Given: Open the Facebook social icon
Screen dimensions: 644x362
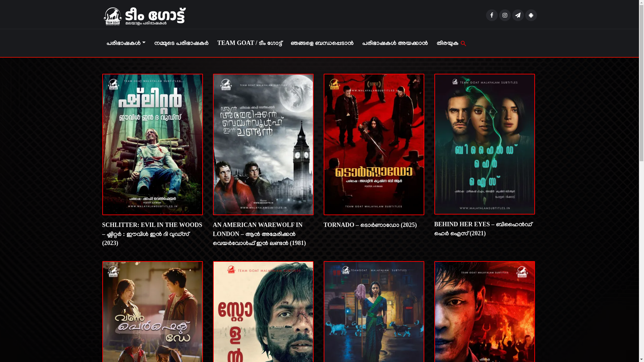Looking at the screenshot, I should pyautogui.click(x=492, y=15).
